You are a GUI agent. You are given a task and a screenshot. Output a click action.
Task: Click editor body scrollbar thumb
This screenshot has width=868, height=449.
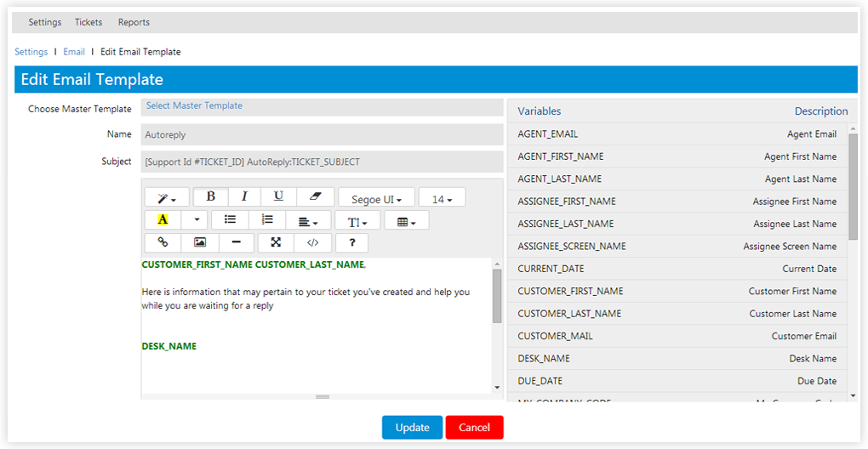[497, 297]
